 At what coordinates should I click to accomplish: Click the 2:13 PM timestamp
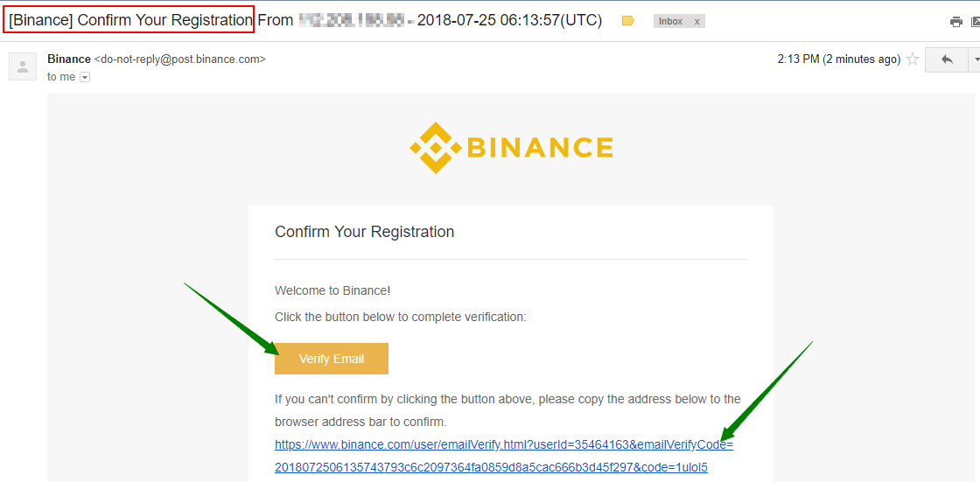tap(839, 59)
